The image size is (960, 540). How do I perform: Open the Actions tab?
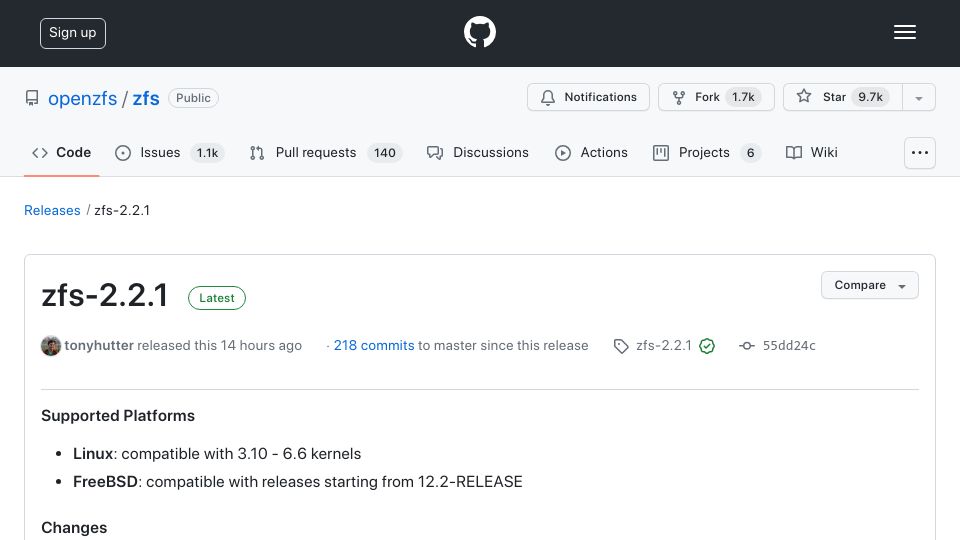click(591, 152)
